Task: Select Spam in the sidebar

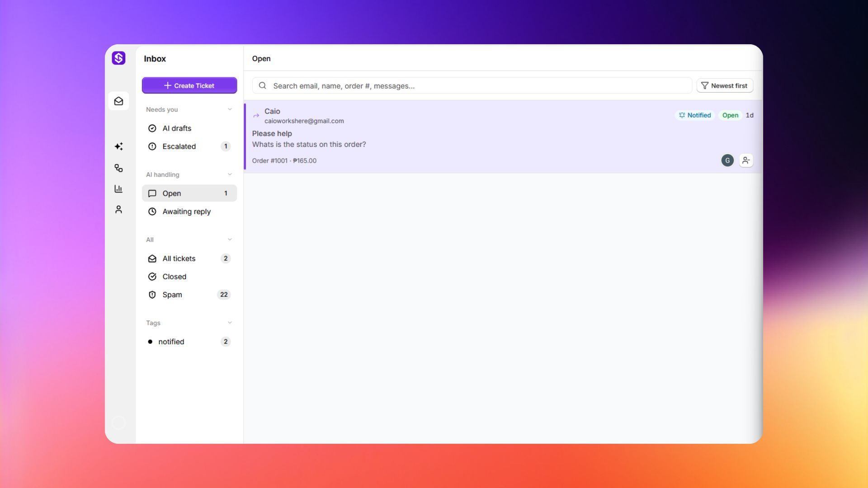Action: (189, 295)
